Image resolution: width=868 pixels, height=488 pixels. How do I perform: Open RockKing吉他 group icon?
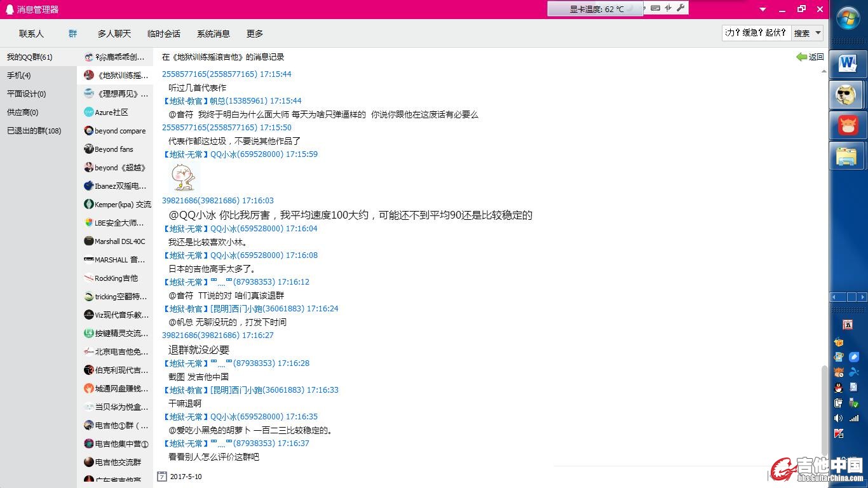89,278
